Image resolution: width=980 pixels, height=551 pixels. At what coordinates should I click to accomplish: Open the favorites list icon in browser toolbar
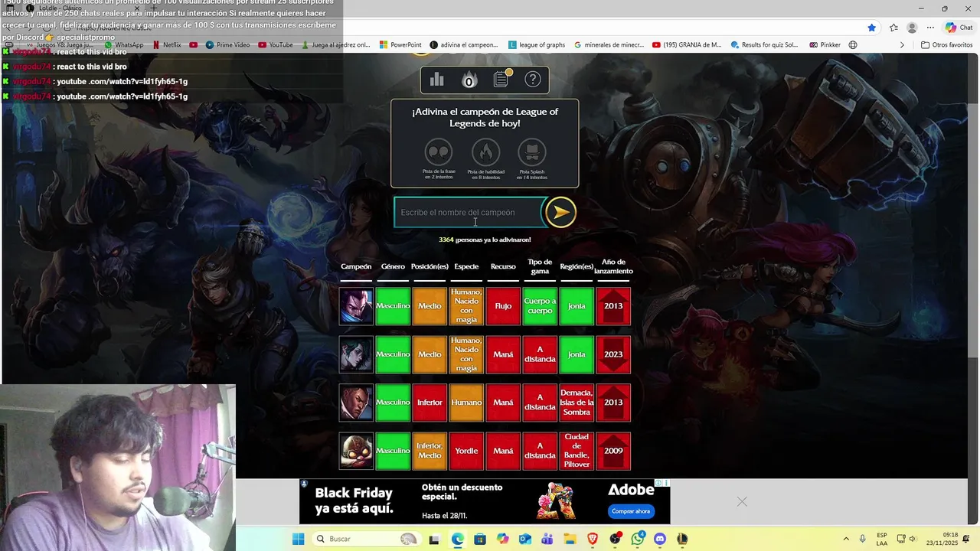pyautogui.click(x=893, y=28)
